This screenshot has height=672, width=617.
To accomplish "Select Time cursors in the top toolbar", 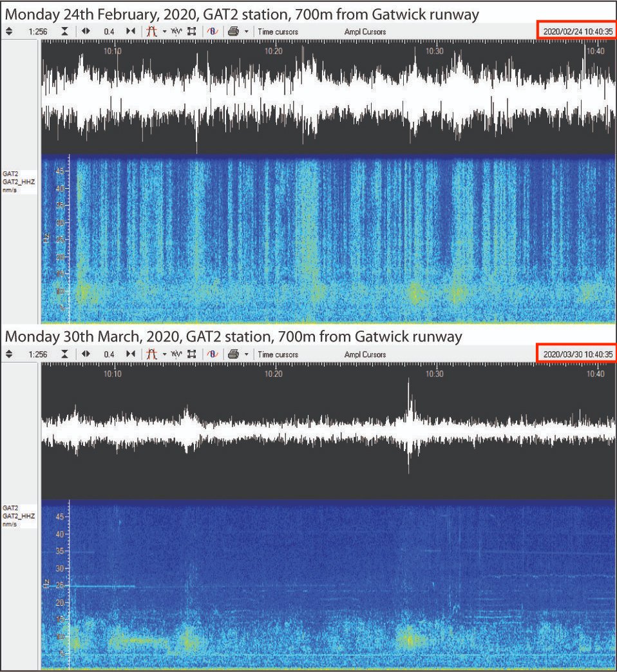I will click(x=278, y=32).
